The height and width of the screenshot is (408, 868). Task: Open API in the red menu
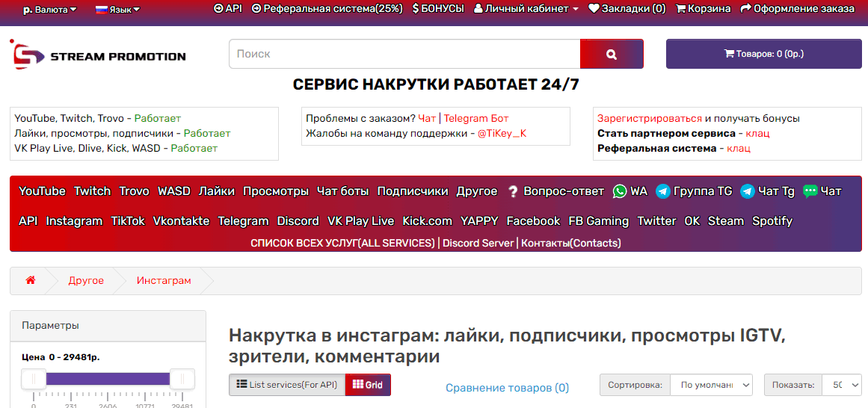click(28, 221)
